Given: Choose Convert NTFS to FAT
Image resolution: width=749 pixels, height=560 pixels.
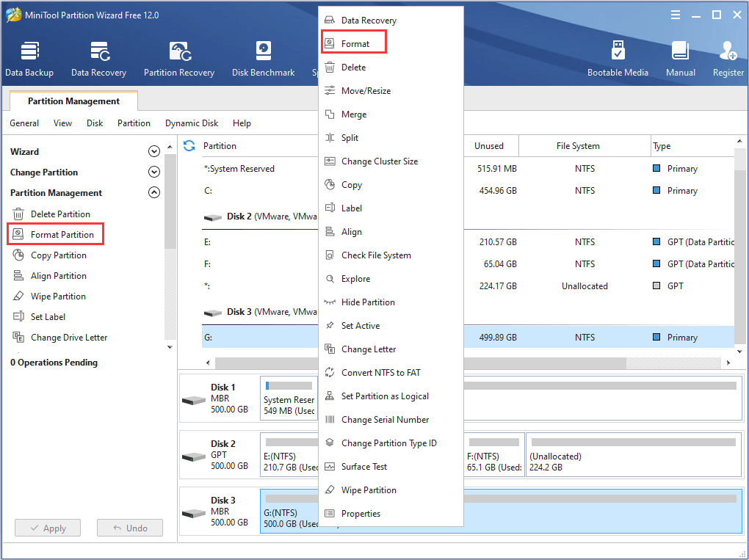Looking at the screenshot, I should (391, 372).
